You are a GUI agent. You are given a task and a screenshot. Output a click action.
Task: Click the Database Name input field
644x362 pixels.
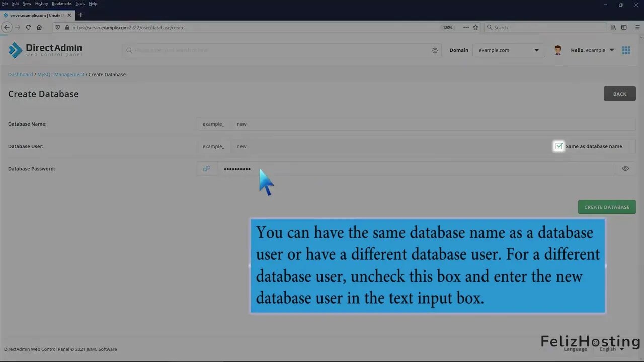click(x=433, y=124)
